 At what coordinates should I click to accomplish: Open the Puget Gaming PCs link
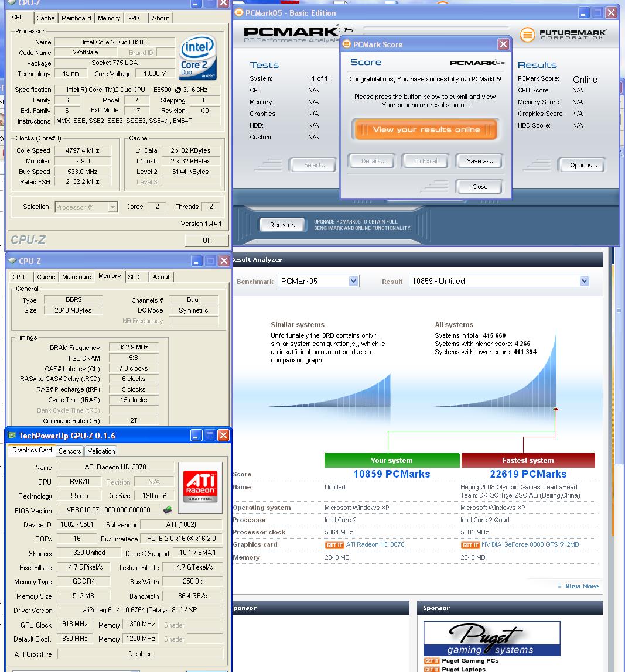(470, 661)
